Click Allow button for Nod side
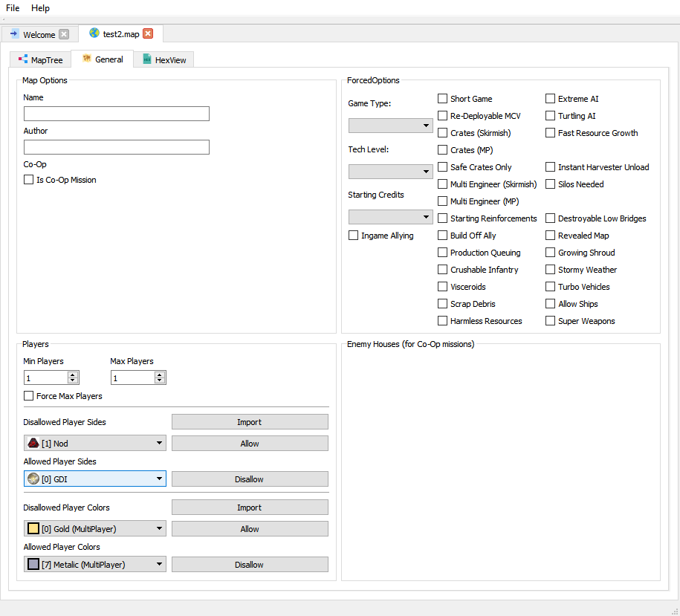Viewport: 680px width, 616px height. click(x=250, y=444)
